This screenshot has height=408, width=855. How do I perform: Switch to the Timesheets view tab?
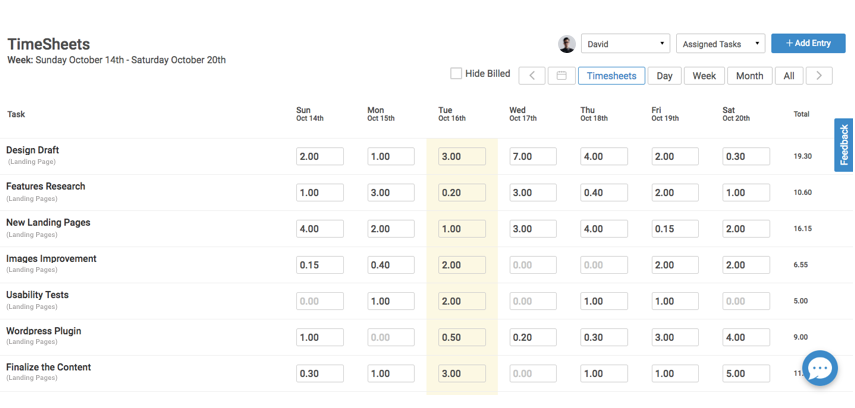pos(611,76)
